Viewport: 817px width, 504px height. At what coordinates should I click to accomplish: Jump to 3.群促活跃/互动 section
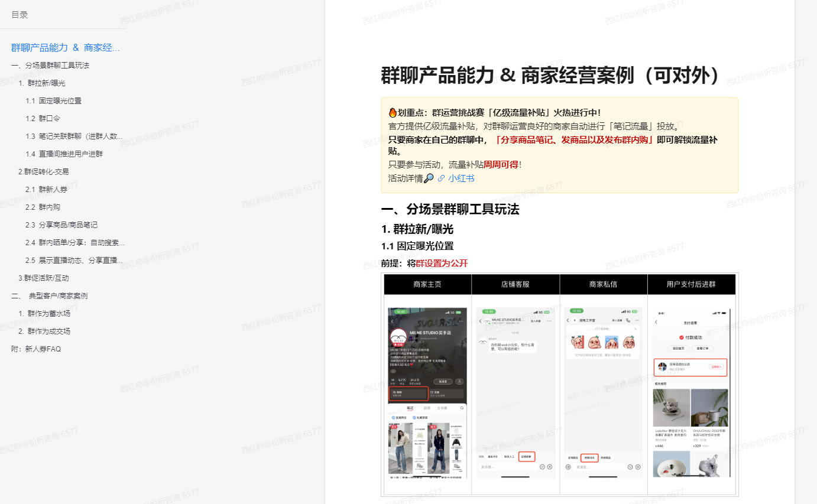(44, 278)
